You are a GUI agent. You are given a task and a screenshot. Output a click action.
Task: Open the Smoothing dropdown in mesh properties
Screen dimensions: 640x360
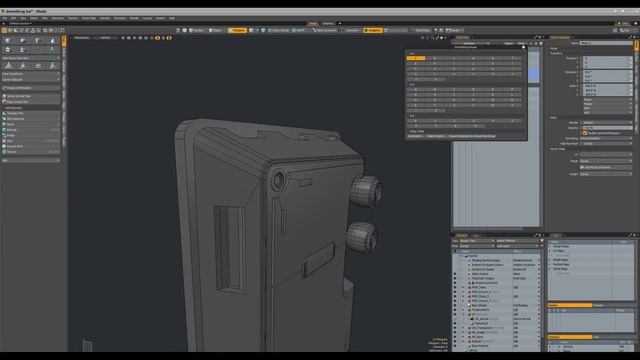(606, 138)
